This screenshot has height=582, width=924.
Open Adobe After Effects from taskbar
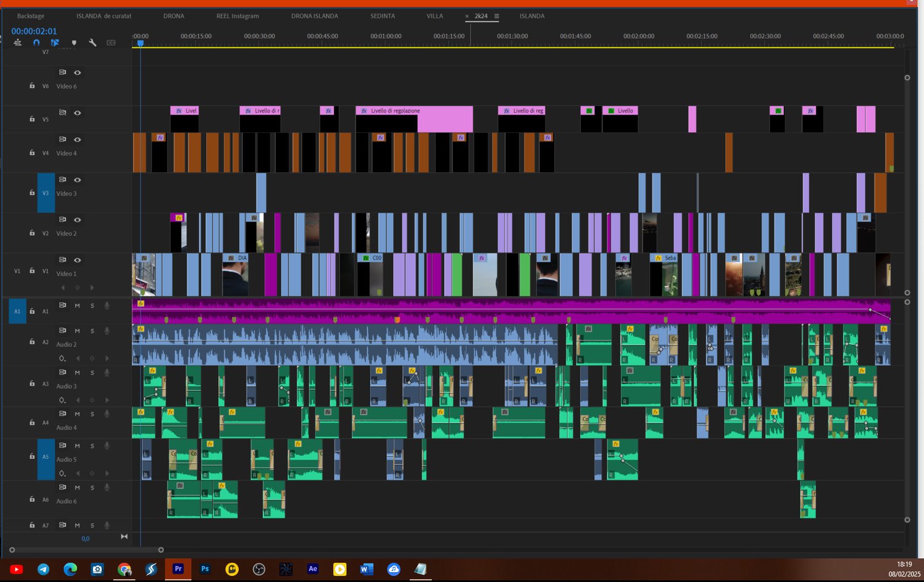pos(313,569)
